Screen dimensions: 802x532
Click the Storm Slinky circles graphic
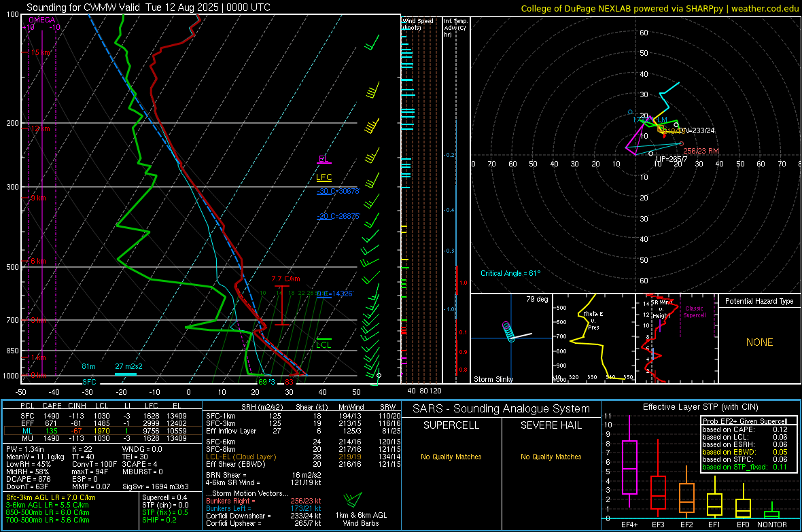508,332
